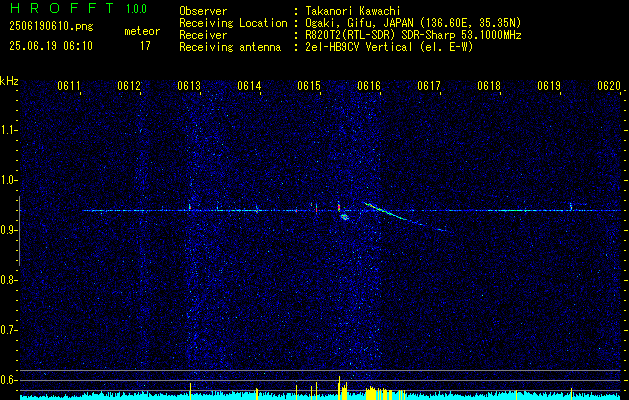Click the 0.7 kHz frequency label

[x=8, y=330]
